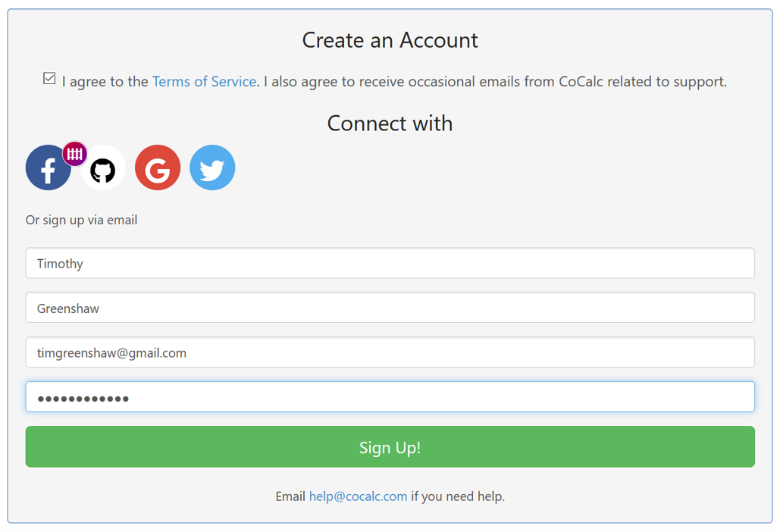Click the "if you need help" text

pyautogui.click(x=458, y=496)
